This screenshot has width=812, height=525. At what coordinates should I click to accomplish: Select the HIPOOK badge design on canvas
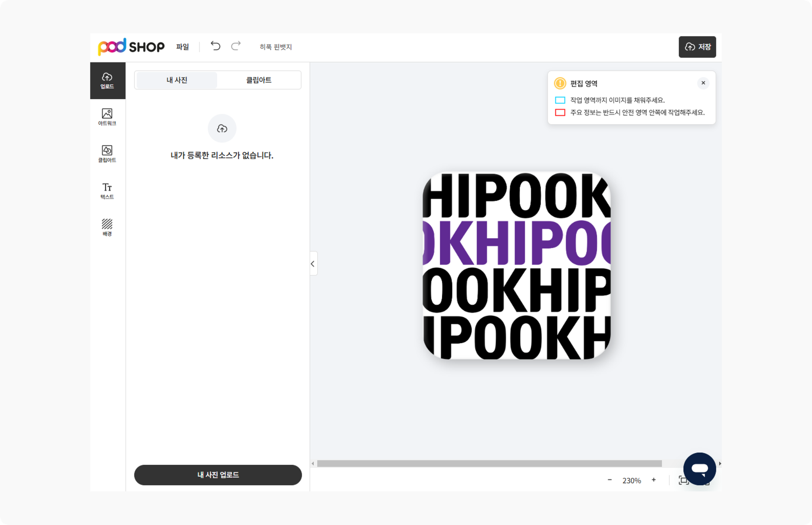coord(517,266)
